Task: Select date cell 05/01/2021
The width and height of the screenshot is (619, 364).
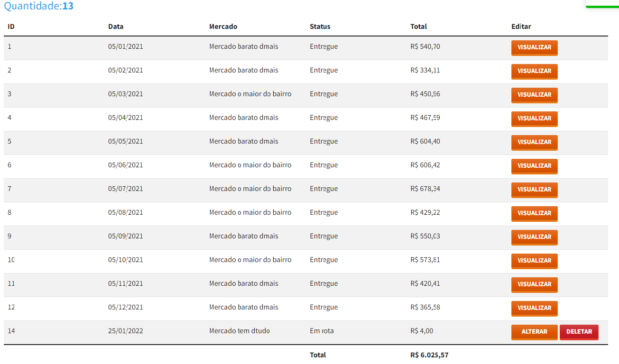Action: [125, 46]
